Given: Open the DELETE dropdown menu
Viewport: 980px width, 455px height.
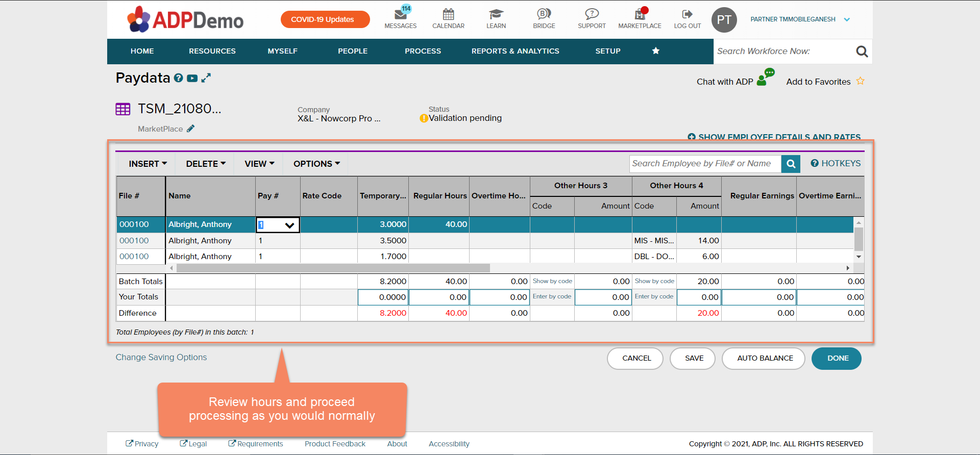Looking at the screenshot, I should point(205,164).
